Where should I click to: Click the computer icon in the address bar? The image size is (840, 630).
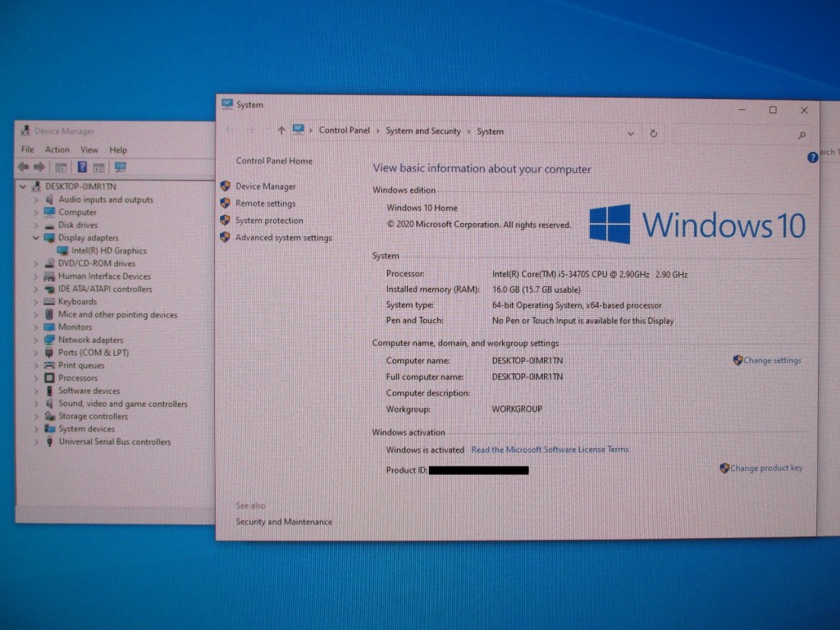[x=299, y=130]
